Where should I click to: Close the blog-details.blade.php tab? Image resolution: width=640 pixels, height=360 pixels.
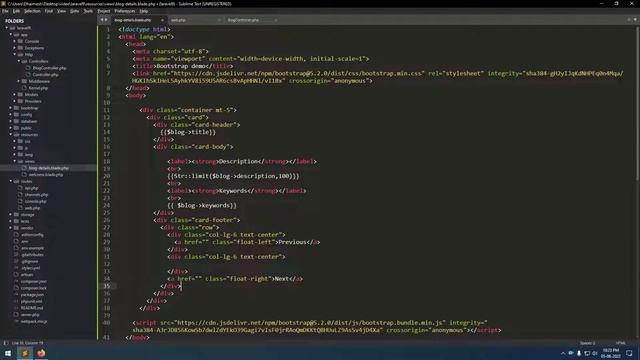[162, 20]
